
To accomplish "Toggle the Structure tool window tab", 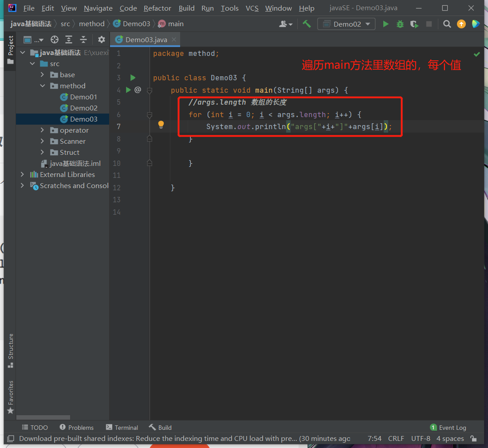I will (x=11, y=350).
